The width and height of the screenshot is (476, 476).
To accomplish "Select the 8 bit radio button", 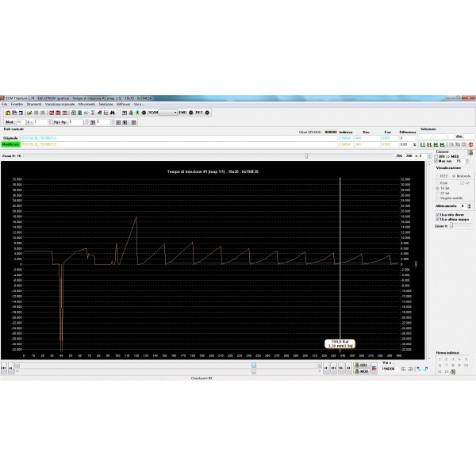I will point(437,183).
